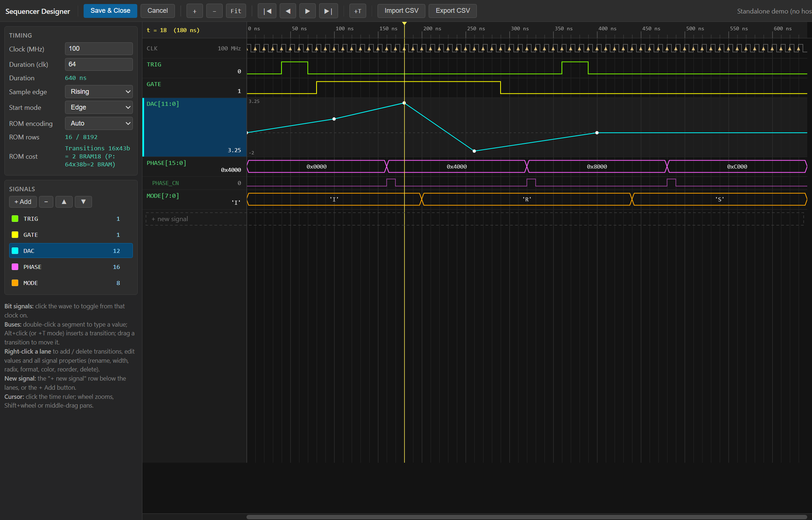Click the MODE[7:0] lane label
This screenshot has height=520, width=812.
point(162,196)
